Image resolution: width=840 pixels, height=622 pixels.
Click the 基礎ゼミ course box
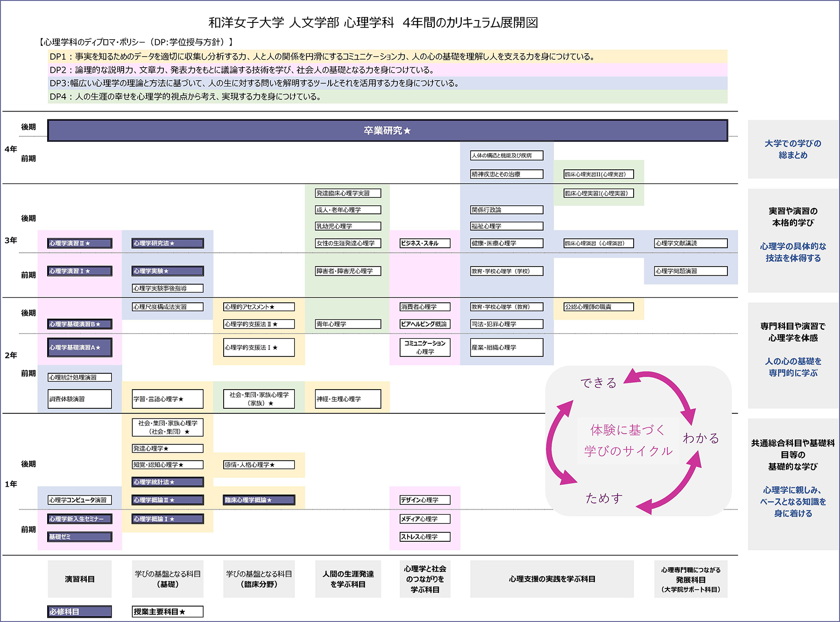point(80,537)
